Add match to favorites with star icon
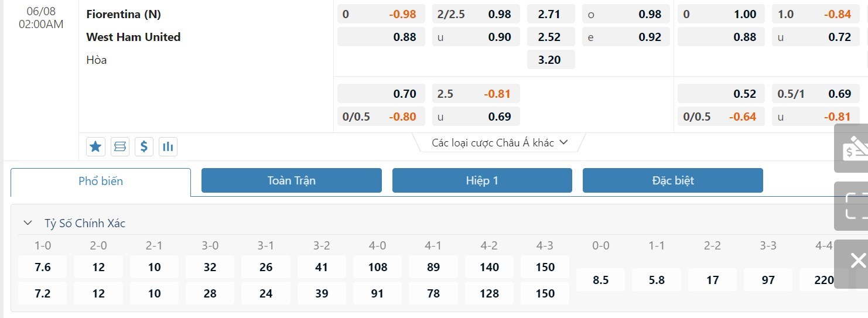 coord(95,146)
